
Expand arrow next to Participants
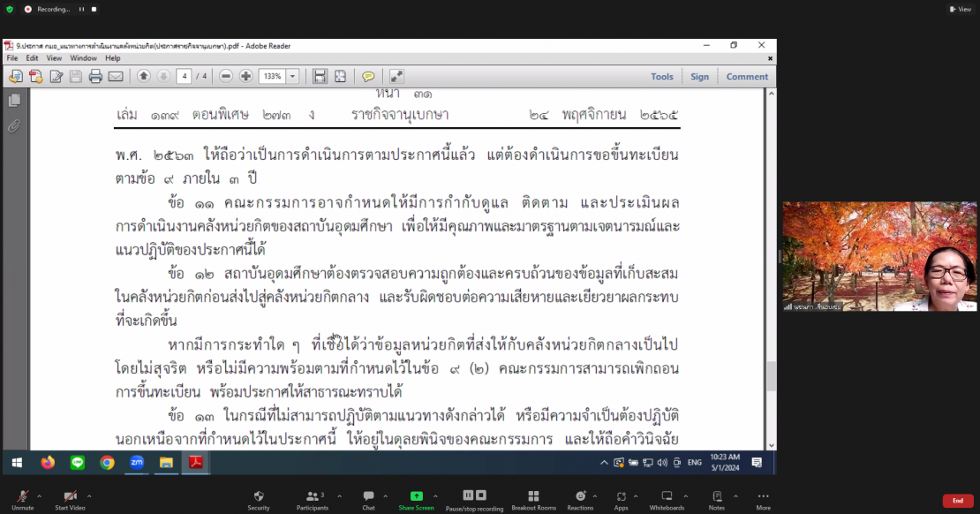[339, 496]
